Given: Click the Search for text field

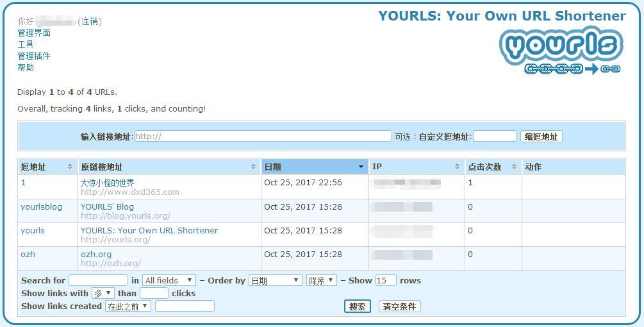Looking at the screenshot, I should [98, 281].
